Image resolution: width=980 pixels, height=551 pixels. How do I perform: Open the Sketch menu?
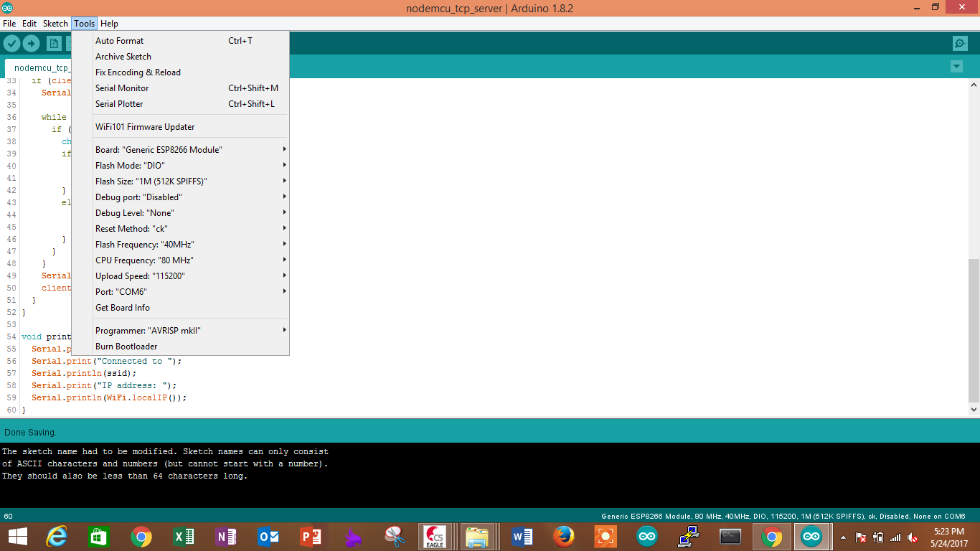[55, 24]
